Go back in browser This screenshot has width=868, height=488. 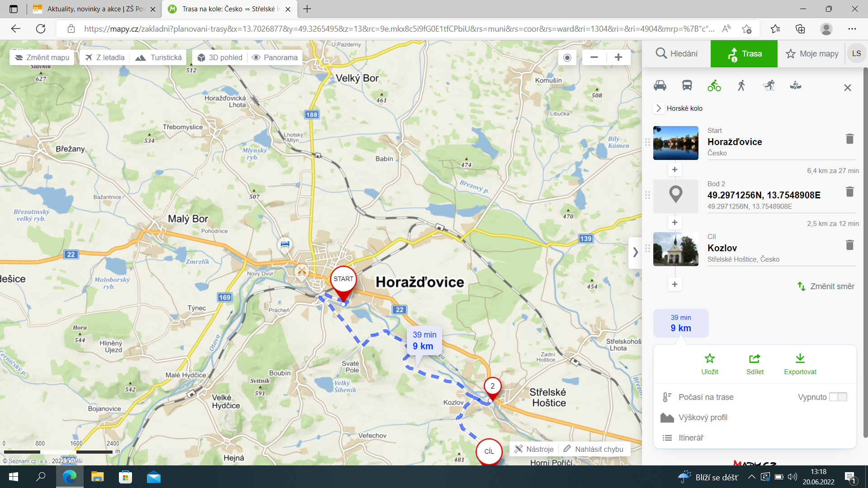click(16, 29)
